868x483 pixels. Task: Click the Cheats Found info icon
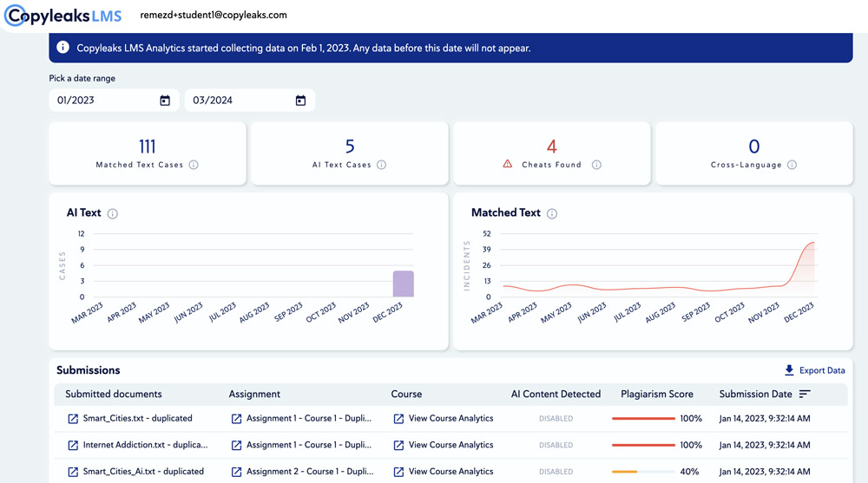pyautogui.click(x=596, y=165)
